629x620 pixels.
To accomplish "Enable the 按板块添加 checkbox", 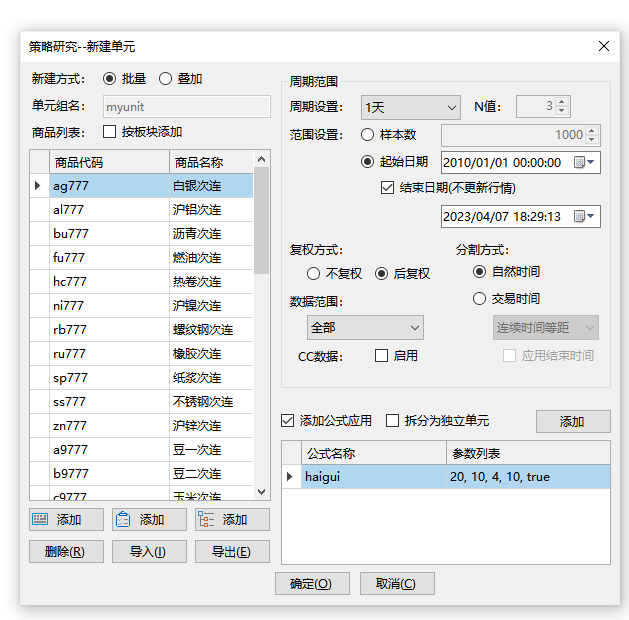I will 110,132.
